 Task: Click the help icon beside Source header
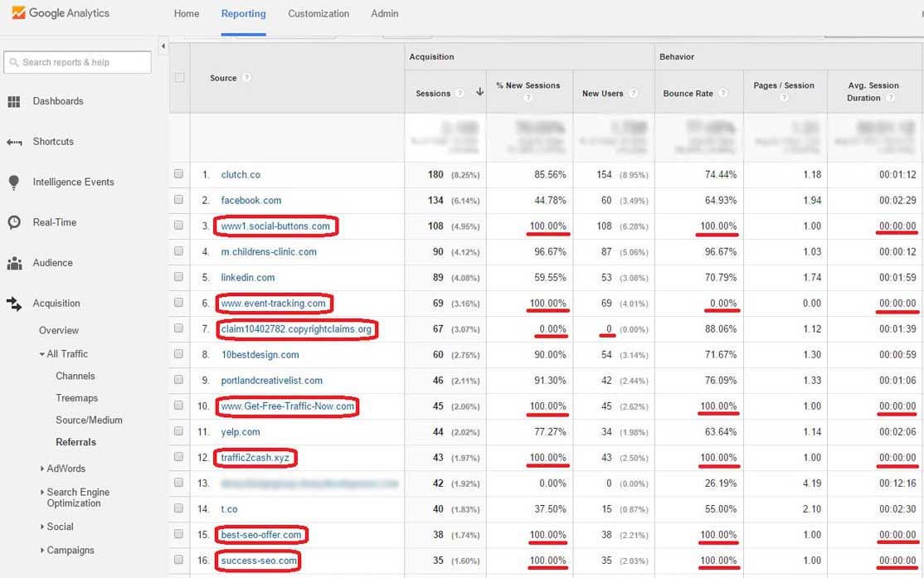(246, 78)
